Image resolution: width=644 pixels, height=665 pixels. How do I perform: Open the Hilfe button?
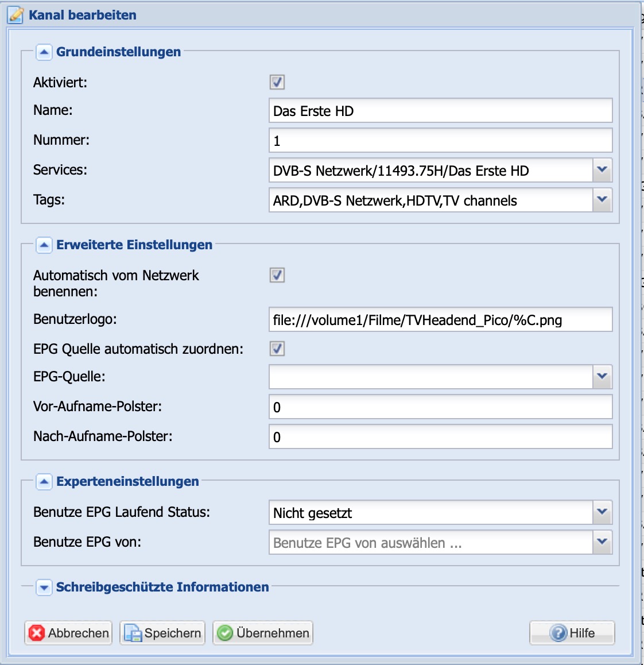click(x=572, y=633)
